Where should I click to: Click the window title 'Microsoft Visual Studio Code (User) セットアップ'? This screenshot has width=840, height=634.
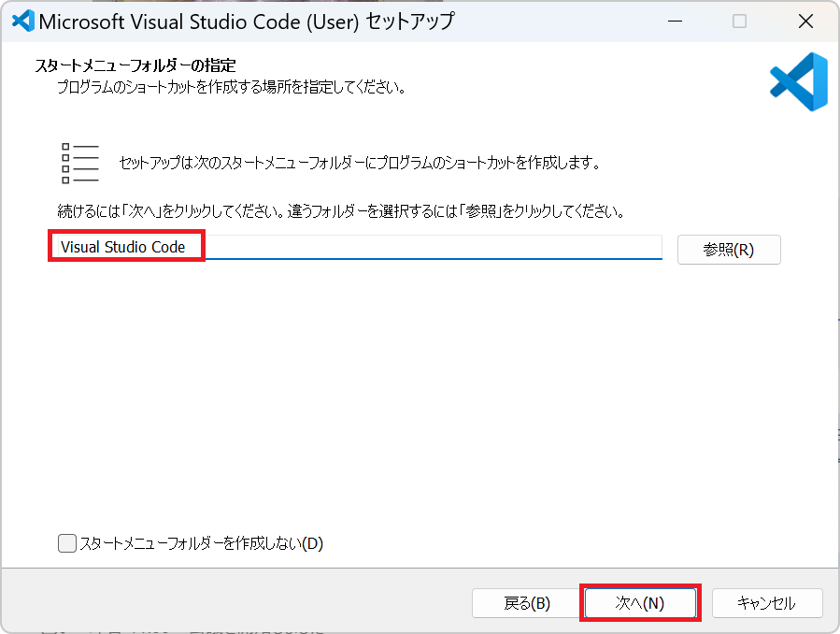[247, 22]
